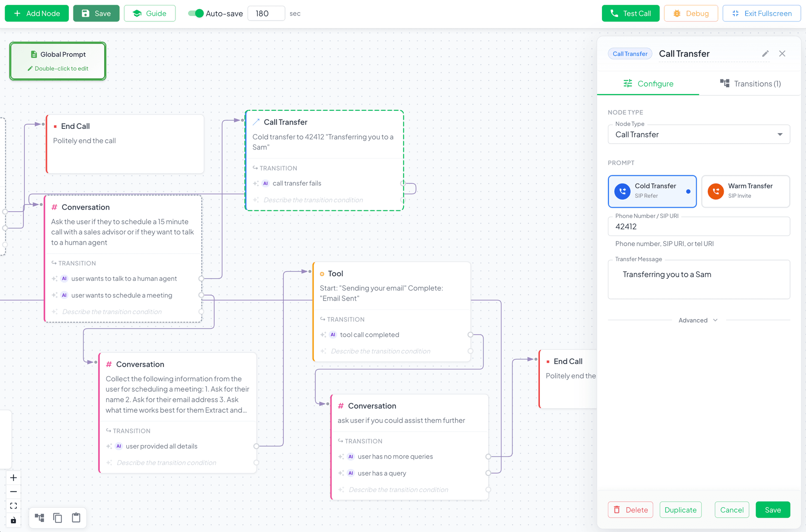Click the Phone Number / SIP URI field
Viewport: 806px width, 532px height.
[699, 227]
